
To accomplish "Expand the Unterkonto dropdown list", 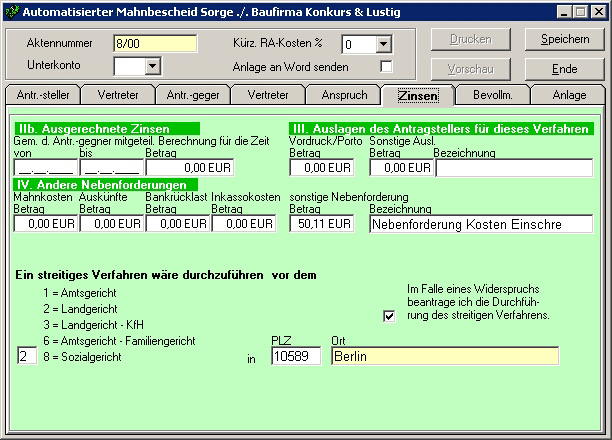I will point(153,66).
